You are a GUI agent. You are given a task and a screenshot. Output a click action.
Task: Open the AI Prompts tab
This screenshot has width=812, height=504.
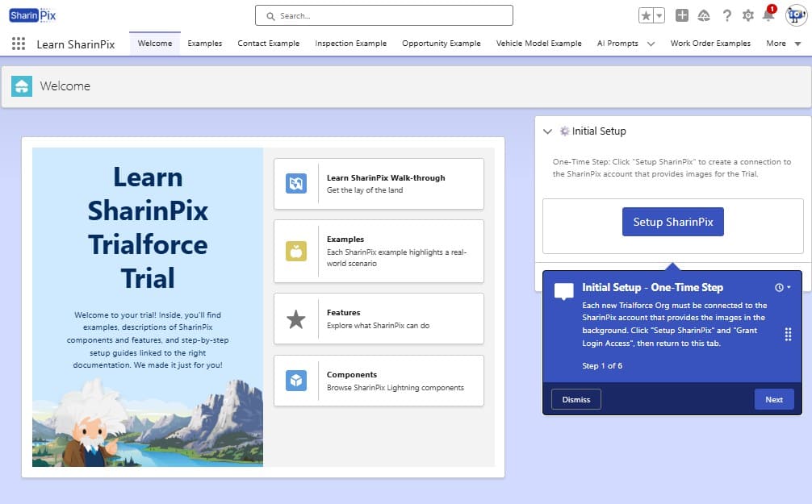618,44
